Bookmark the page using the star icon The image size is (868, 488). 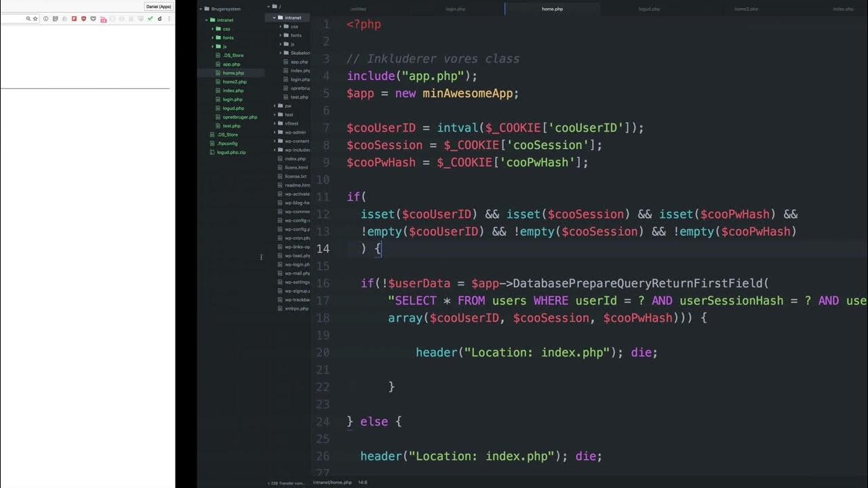coord(35,19)
